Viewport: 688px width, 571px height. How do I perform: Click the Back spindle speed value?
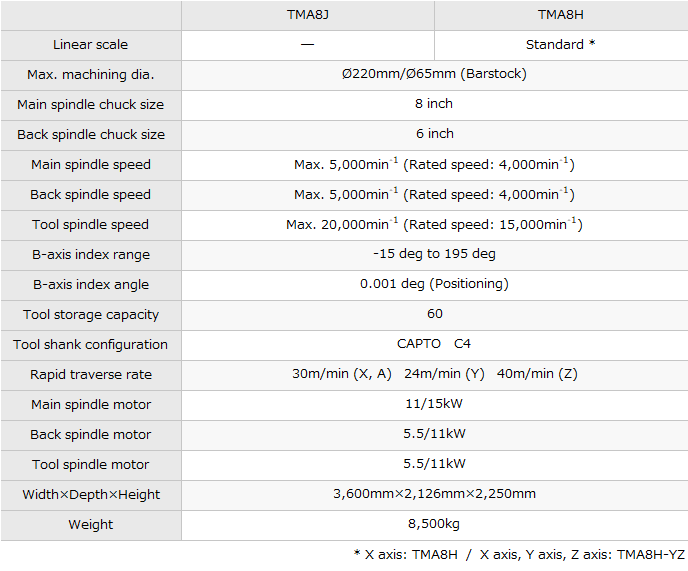click(x=434, y=195)
